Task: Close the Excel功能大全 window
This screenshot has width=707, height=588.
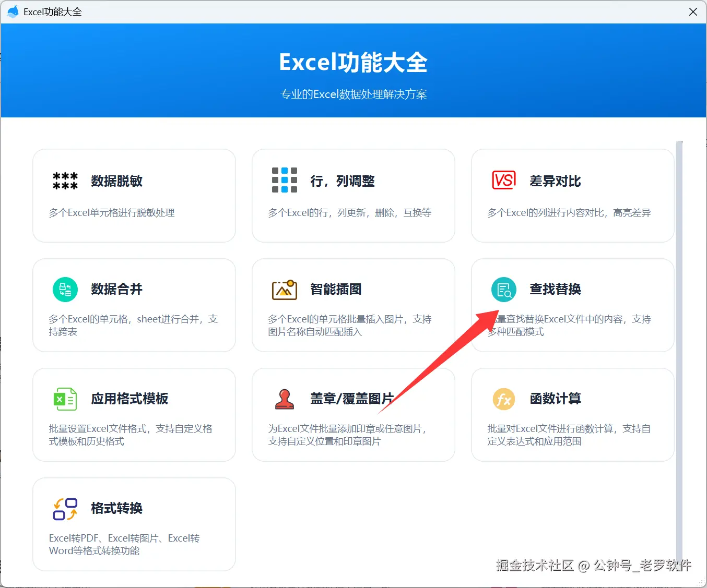Action: [693, 11]
